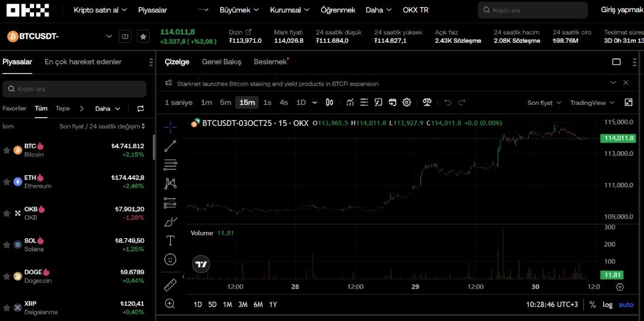Open the TradingView chart source dropdown

coord(592,103)
